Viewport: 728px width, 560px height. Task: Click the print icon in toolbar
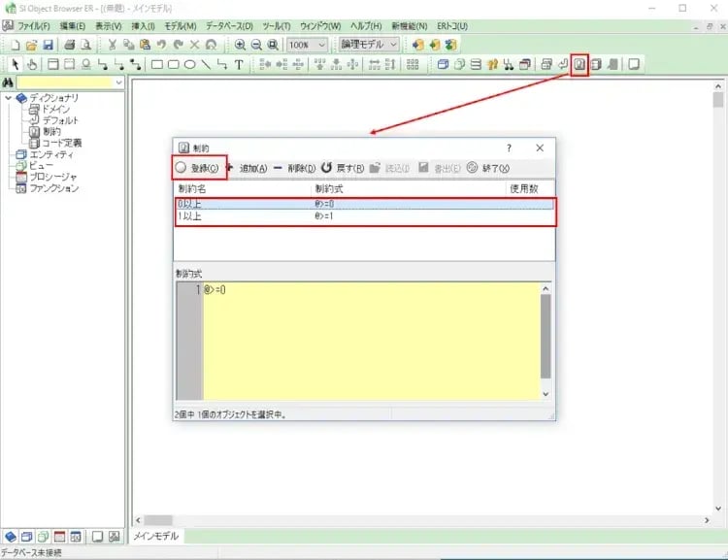click(x=70, y=45)
